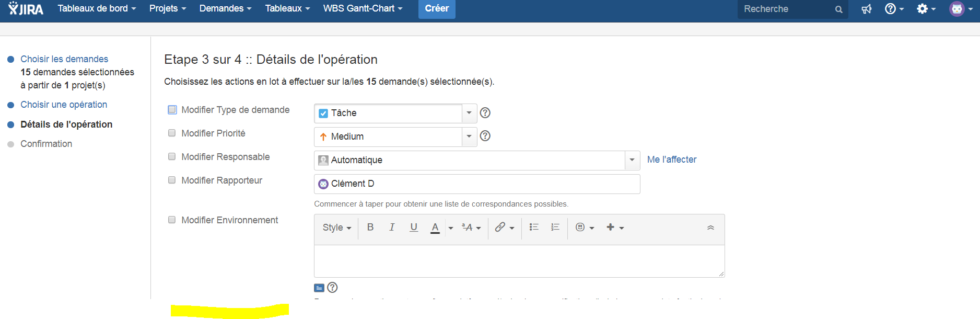Open the Projets menu
This screenshot has width=980, height=319.
(x=168, y=8)
